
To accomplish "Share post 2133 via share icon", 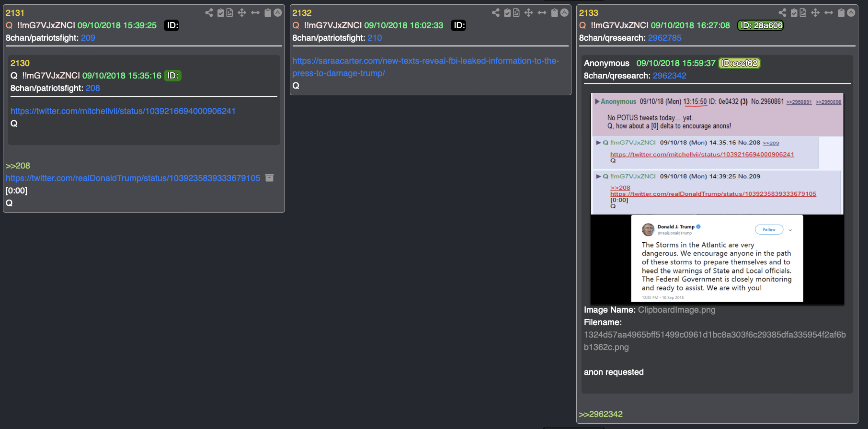I will point(782,13).
